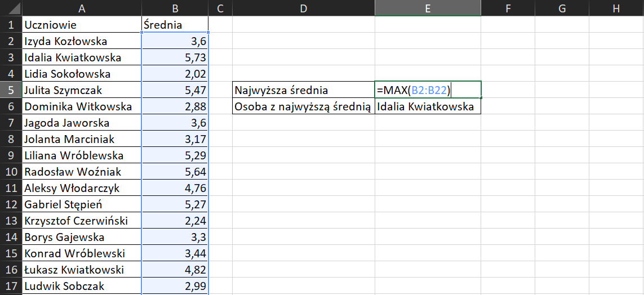Screen dimensions: 644x295
Task: Click into the =MAX(B2:B22) formula cell
Action: pyautogui.click(x=428, y=90)
